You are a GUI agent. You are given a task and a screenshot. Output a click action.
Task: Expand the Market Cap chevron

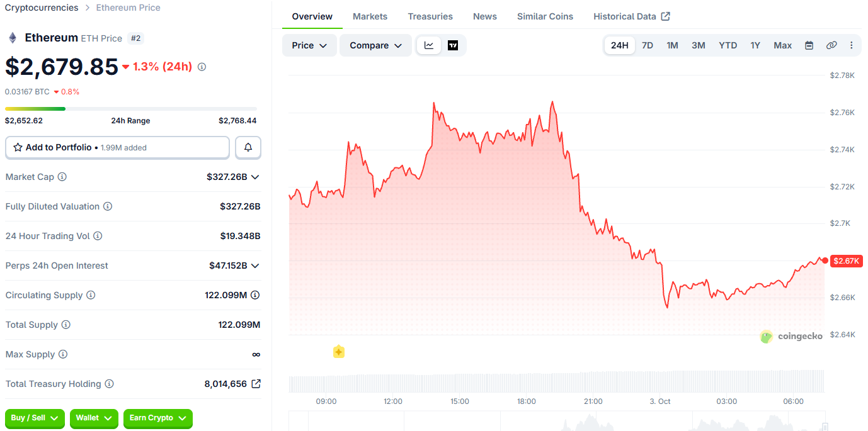(255, 177)
